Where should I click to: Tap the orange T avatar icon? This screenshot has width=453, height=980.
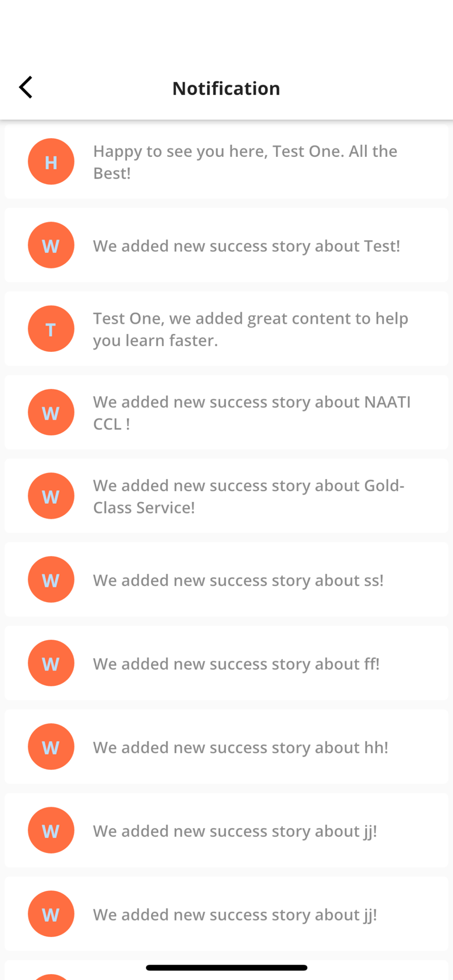click(x=51, y=329)
